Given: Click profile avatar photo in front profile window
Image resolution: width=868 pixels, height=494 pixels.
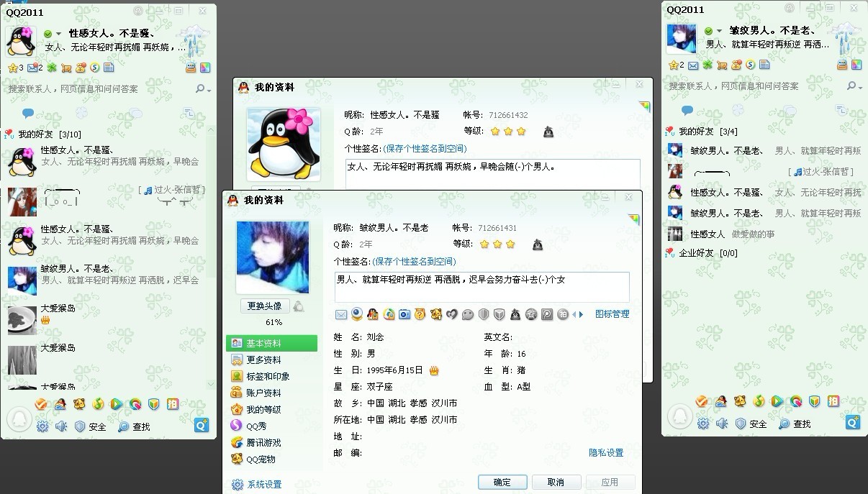Looking at the screenshot, I should pyautogui.click(x=273, y=257).
